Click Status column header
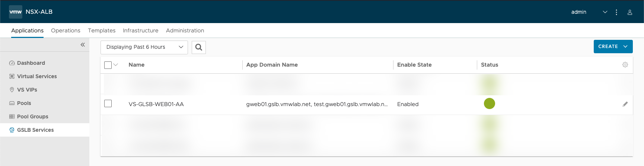The width and height of the screenshot is (644, 166). [490, 65]
